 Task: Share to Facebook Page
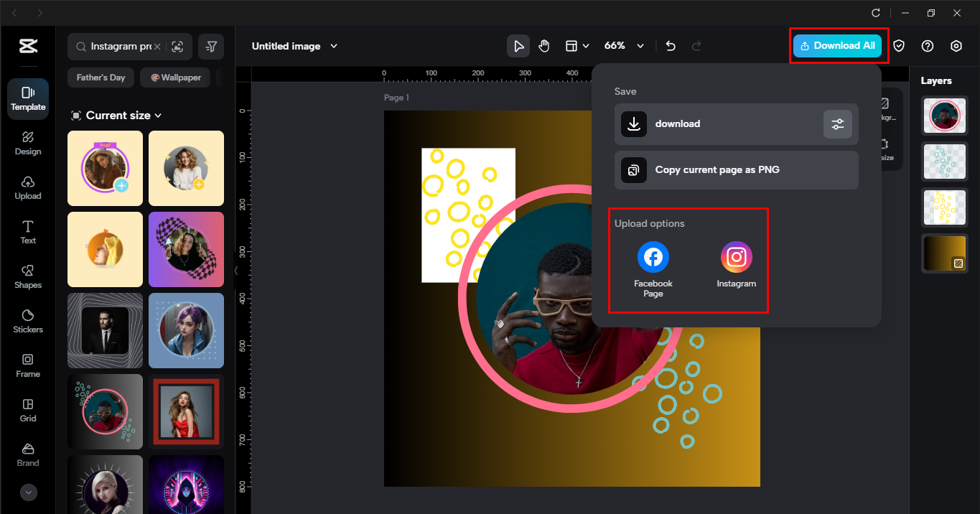pos(653,256)
